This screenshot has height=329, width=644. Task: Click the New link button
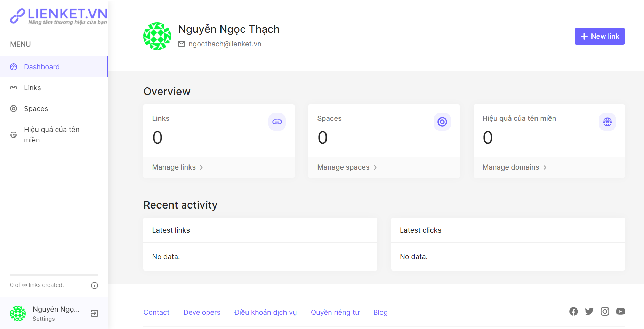[x=599, y=36]
